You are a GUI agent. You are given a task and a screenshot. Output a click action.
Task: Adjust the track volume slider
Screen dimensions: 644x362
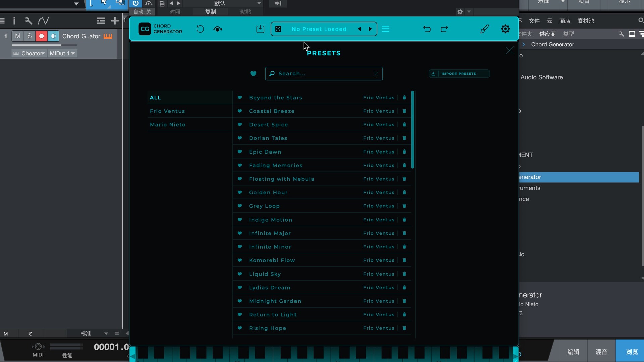(45, 45)
